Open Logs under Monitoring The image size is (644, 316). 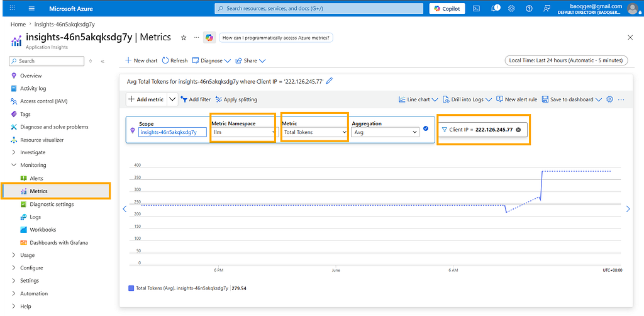tap(35, 217)
